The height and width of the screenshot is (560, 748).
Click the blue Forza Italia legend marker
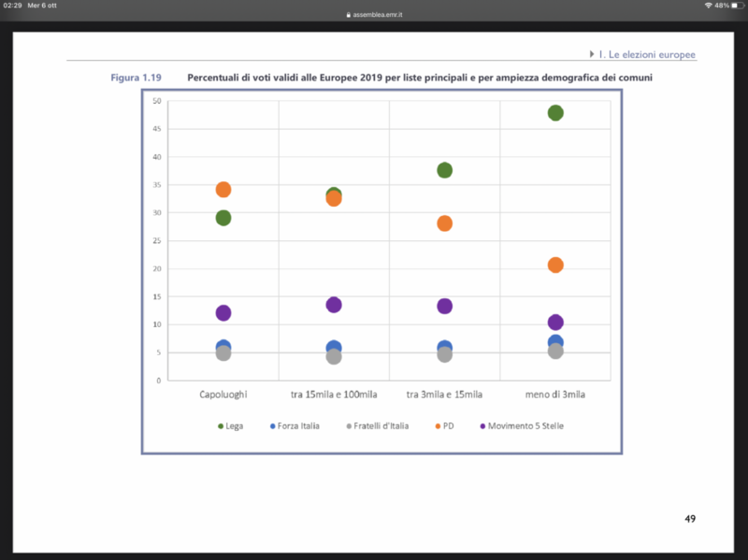(x=271, y=426)
